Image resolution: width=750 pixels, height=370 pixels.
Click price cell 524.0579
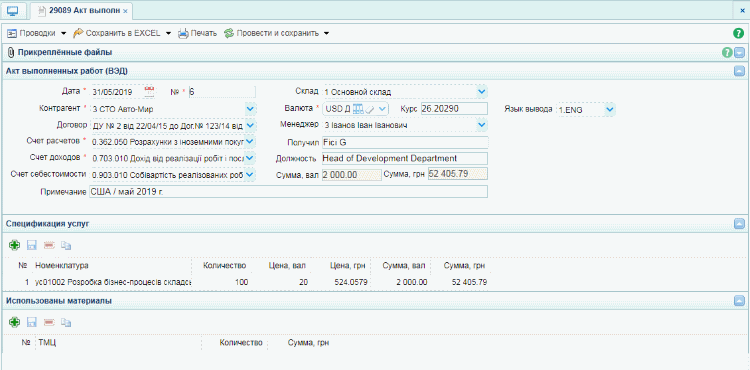tap(352, 283)
